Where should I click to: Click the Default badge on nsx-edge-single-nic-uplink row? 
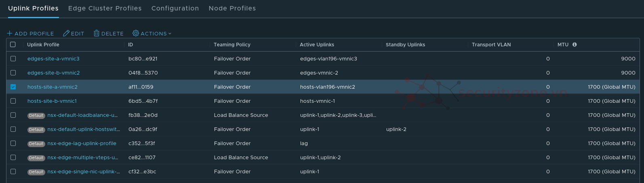coord(36,172)
